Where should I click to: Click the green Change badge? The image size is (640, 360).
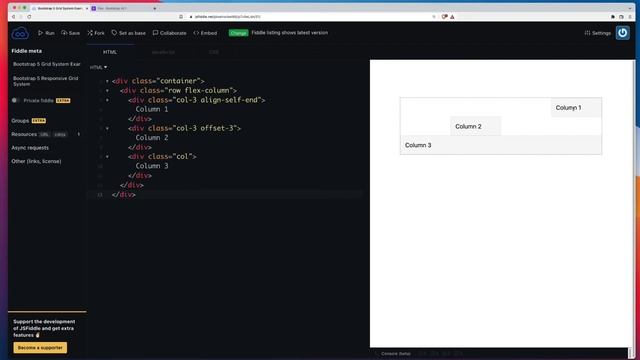click(238, 33)
